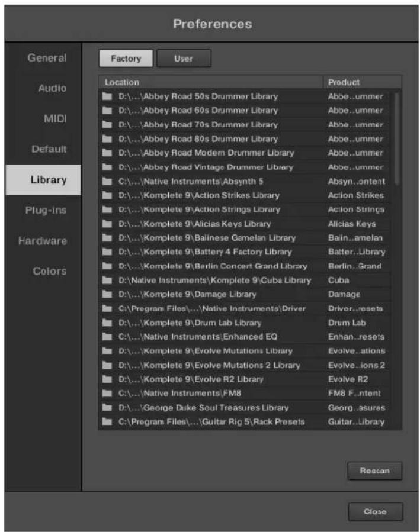
Task: Click folder icon for Action Strikes Library
Action: click(107, 195)
